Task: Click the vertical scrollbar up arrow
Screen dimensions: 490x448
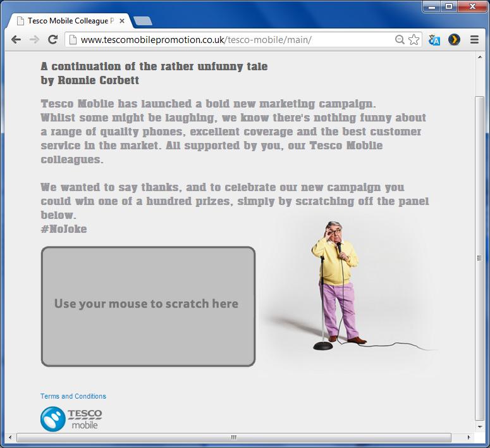Action: pos(480,57)
